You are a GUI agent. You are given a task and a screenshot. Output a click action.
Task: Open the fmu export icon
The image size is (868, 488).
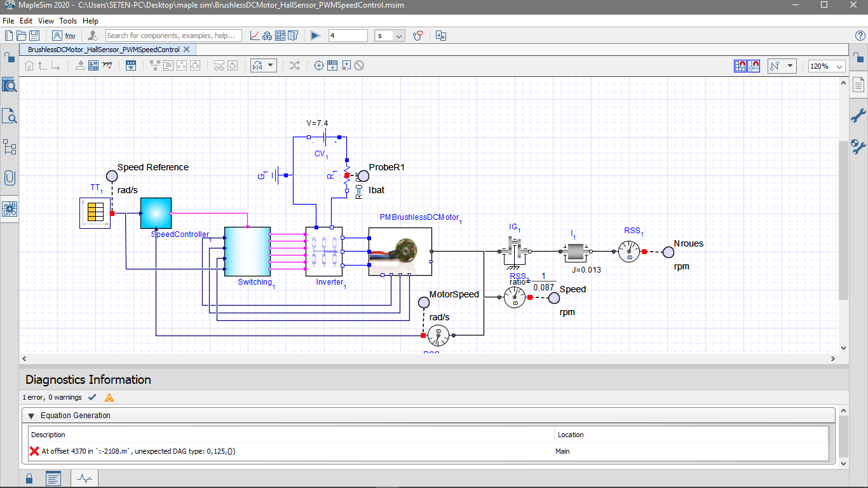(70, 36)
